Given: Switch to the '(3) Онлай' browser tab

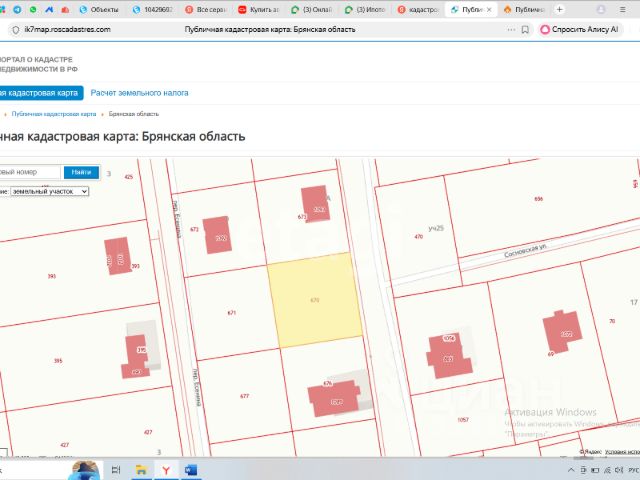Looking at the screenshot, I should pos(312,9).
